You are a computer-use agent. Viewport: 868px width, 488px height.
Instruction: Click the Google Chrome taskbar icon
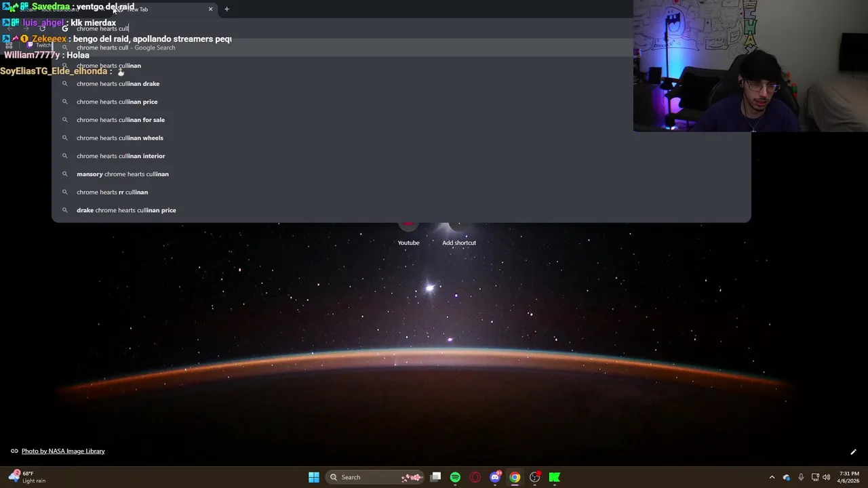(x=515, y=477)
